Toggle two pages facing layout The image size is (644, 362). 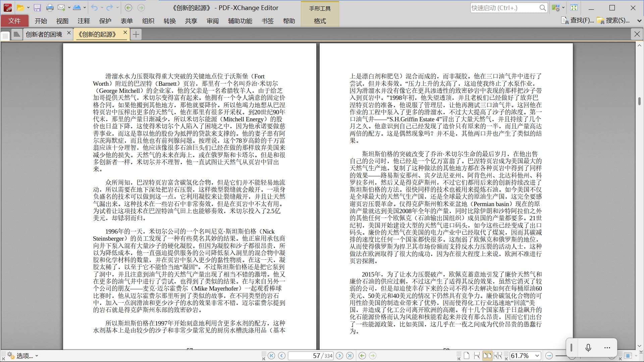point(487,356)
